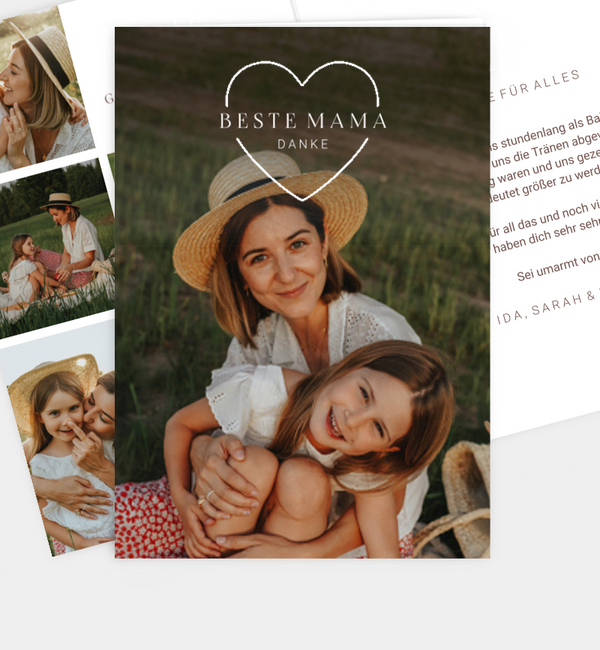Click the haben dich sehr text line

(546, 236)
